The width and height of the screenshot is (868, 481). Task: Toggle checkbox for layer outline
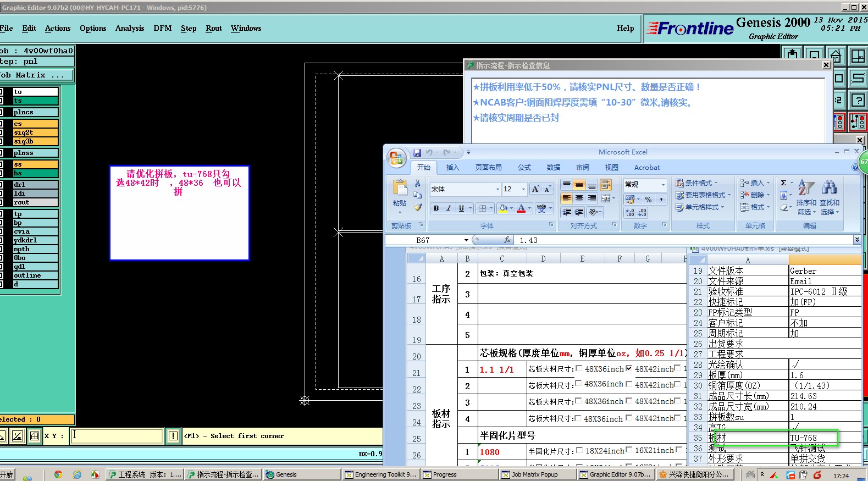[2, 275]
